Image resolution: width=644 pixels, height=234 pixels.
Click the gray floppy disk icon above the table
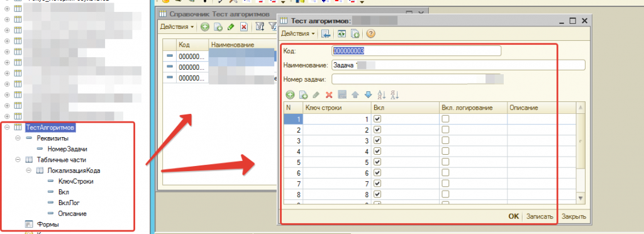pyautogui.click(x=341, y=95)
